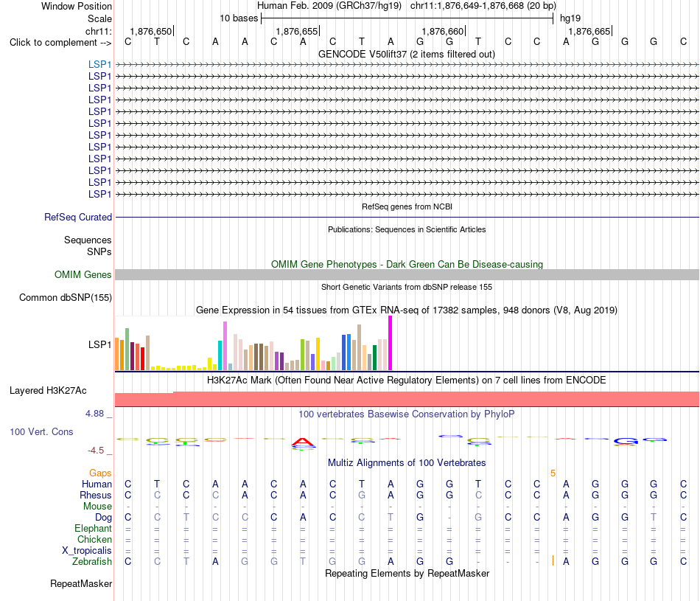Open the 100 Vert. Cons track label
Viewport: 700px width, 601px height.
[41, 431]
